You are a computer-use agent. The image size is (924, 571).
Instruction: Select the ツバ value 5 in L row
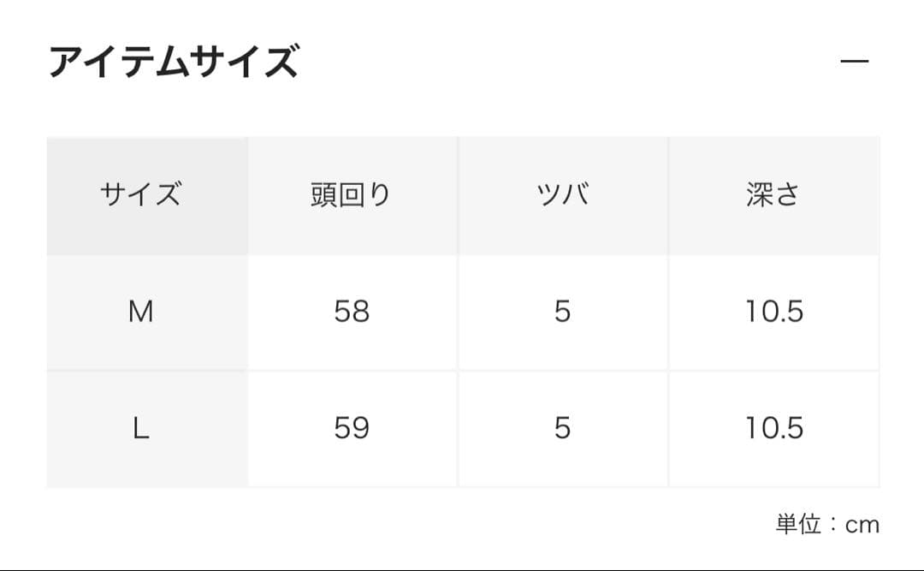click(x=562, y=428)
